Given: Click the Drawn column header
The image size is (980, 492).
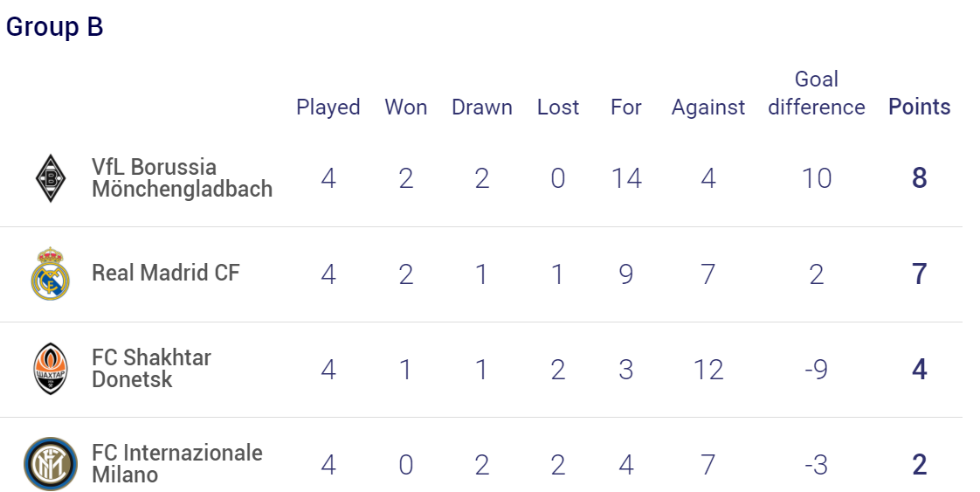Looking at the screenshot, I should [x=482, y=107].
